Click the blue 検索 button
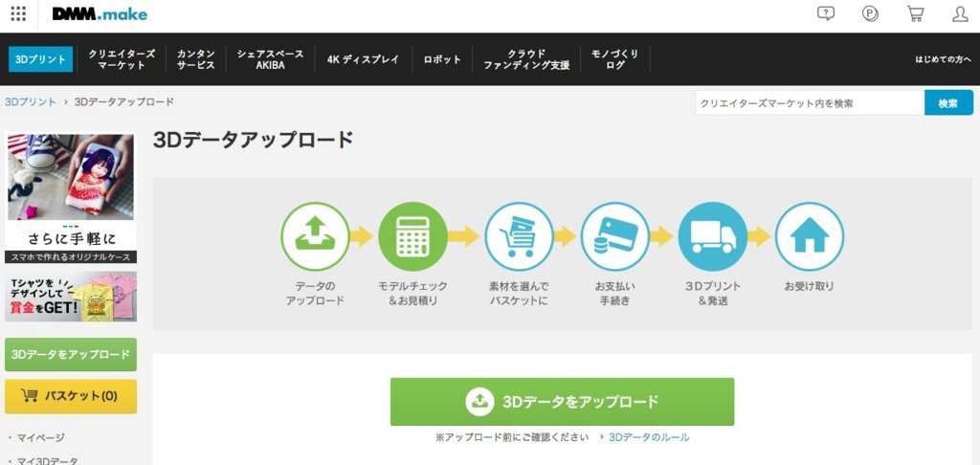This screenshot has width=980, height=465. click(948, 103)
